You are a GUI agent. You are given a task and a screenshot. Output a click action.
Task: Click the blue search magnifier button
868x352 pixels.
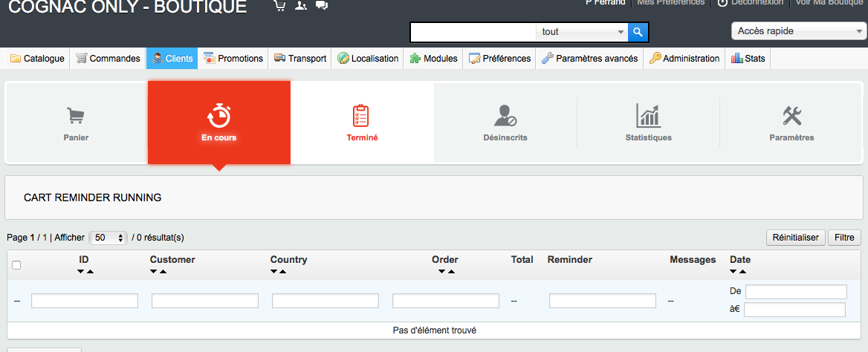point(638,32)
